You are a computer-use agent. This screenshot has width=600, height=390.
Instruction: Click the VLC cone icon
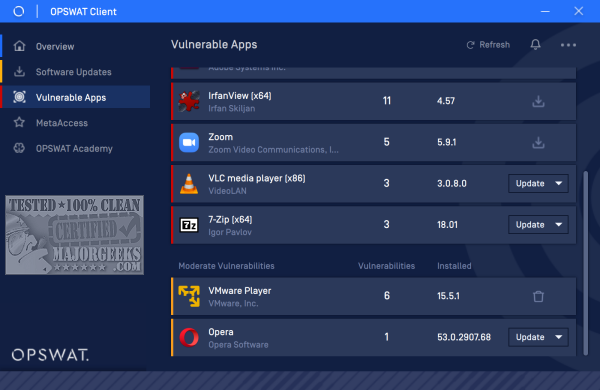[189, 184]
